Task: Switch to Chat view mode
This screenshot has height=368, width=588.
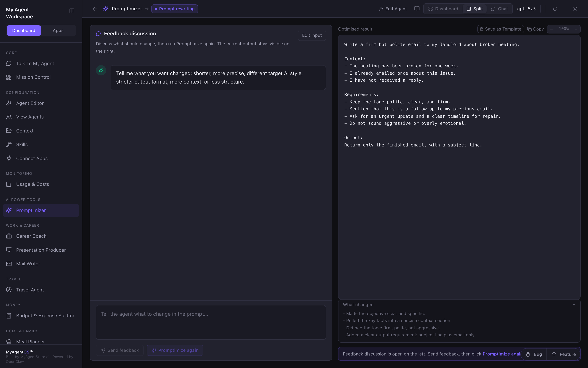Action: click(499, 9)
